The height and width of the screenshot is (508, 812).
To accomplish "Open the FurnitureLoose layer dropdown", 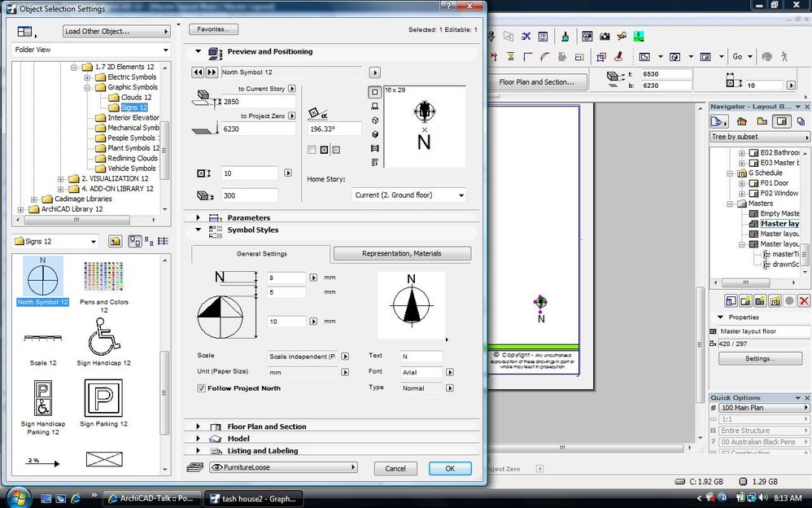I will click(282, 468).
